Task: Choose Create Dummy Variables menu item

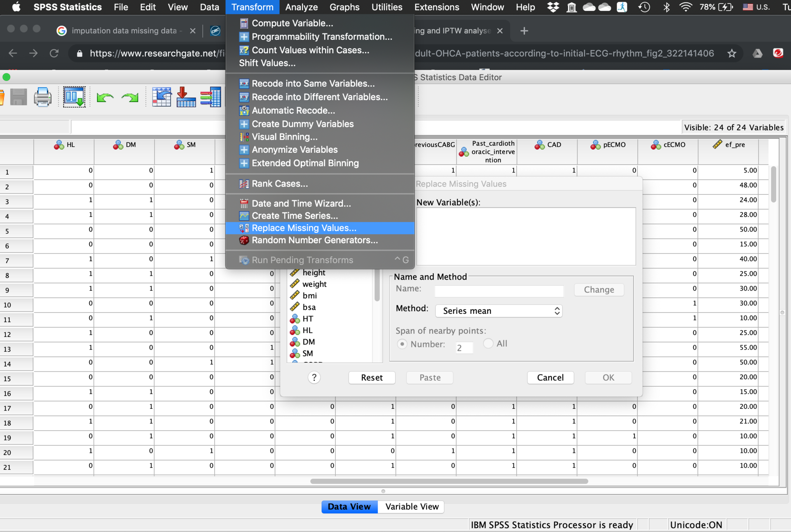Action: [320, 124]
